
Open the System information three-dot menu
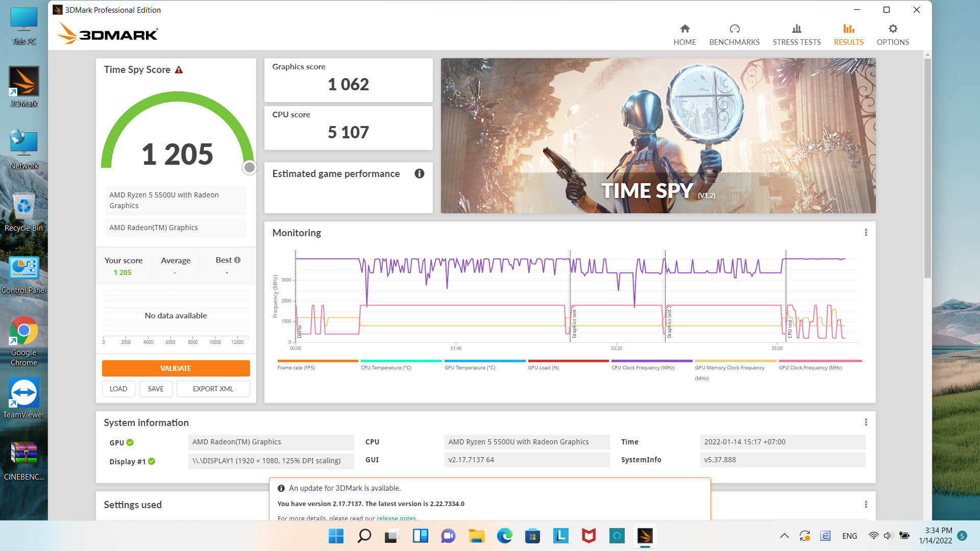tap(866, 422)
